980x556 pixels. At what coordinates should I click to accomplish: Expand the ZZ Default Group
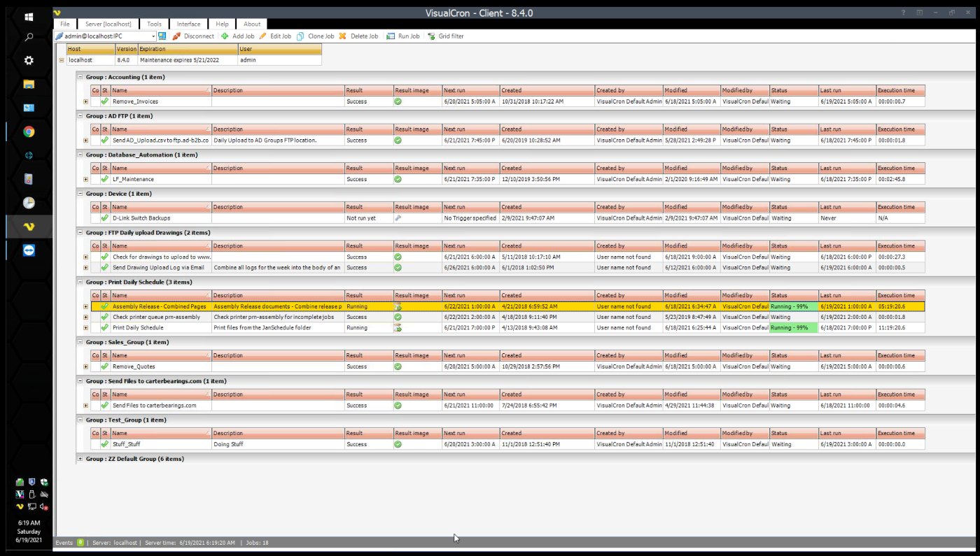point(80,459)
